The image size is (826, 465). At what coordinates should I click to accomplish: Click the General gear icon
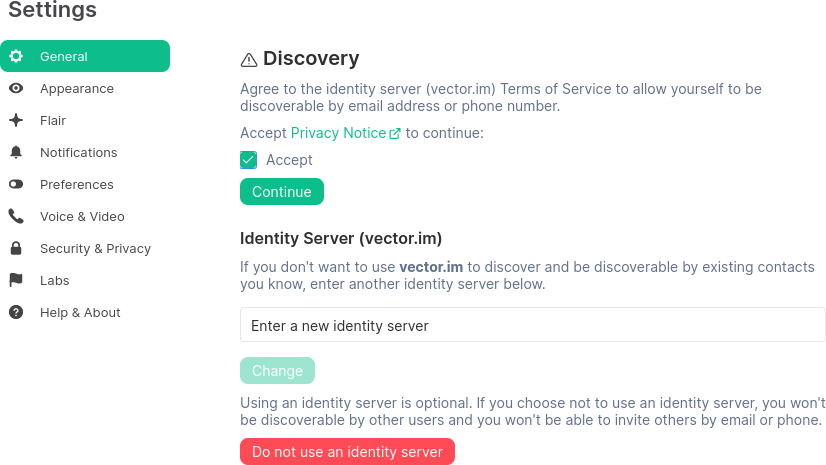point(16,56)
